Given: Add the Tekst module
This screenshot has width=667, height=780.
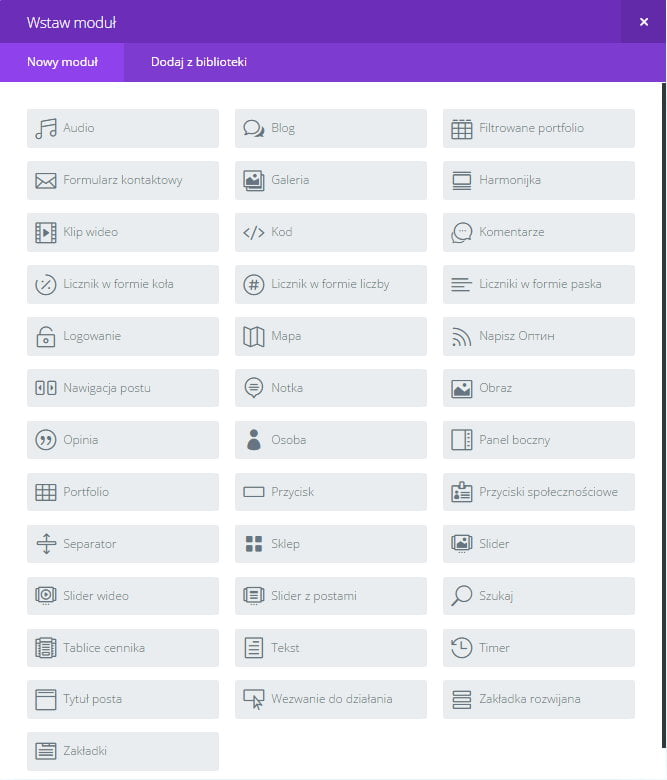Looking at the screenshot, I should (330, 648).
